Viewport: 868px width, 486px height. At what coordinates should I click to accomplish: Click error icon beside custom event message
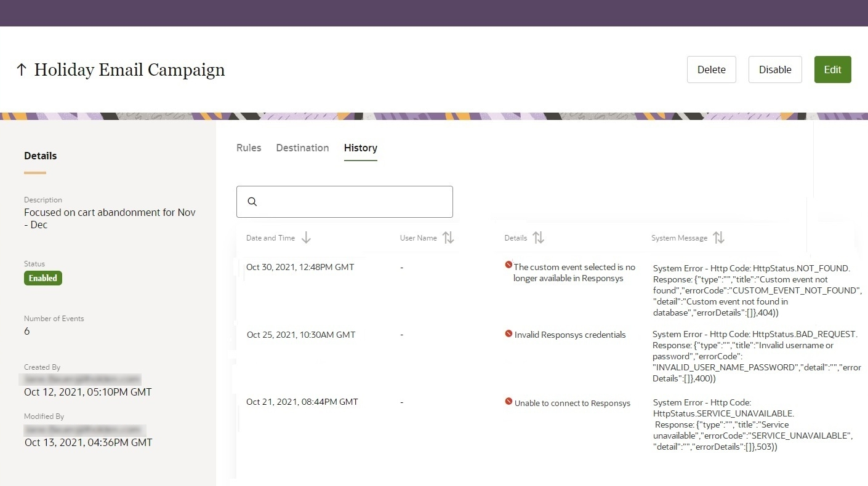coord(508,265)
